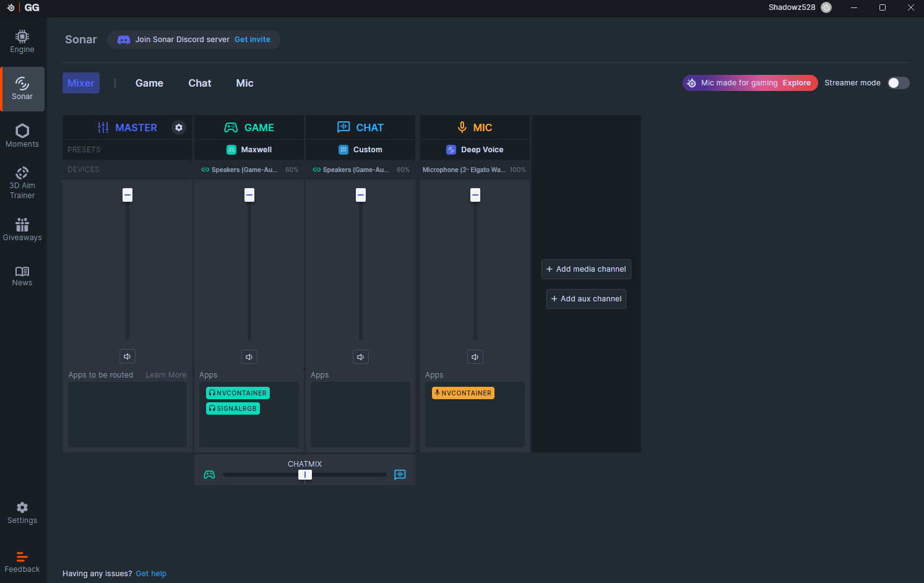Click the Master volume slider handle

127,195
